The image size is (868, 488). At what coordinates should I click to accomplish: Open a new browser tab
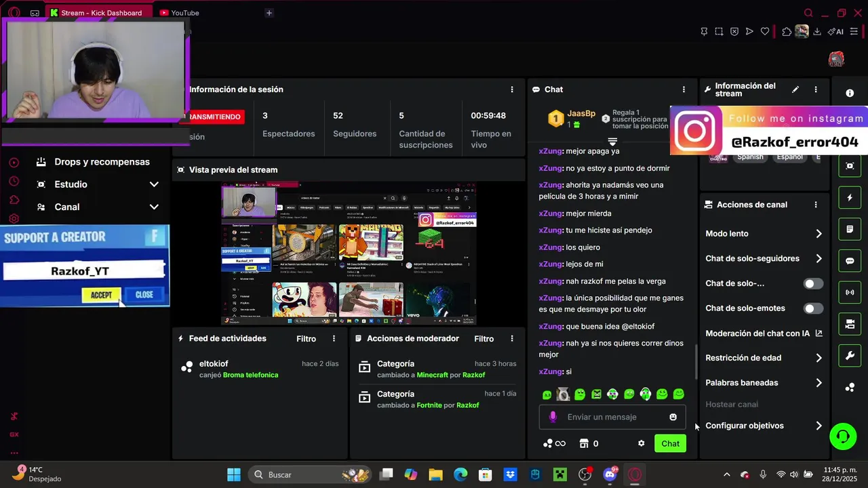coord(269,13)
